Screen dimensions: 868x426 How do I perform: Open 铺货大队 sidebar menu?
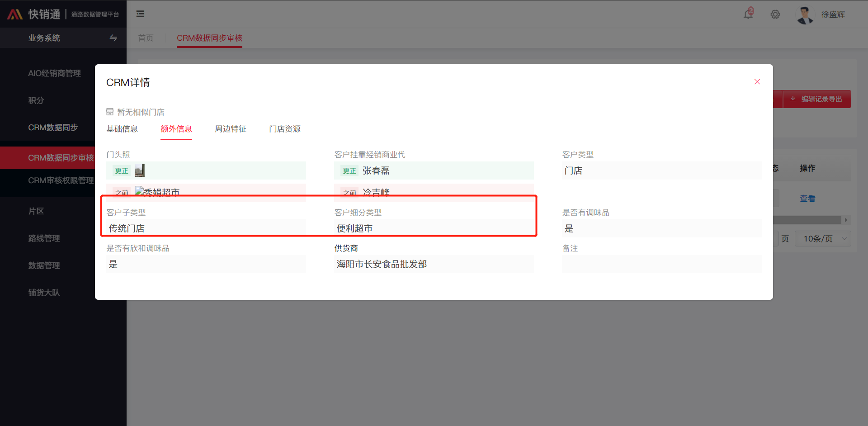click(x=44, y=293)
